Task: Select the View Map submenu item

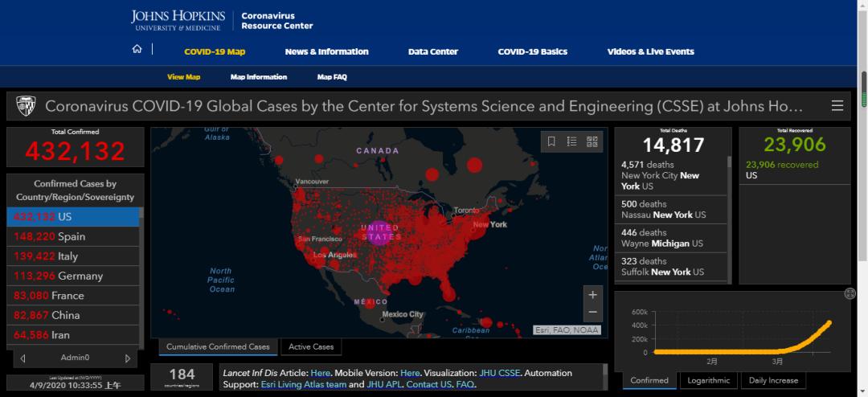Action: [184, 77]
